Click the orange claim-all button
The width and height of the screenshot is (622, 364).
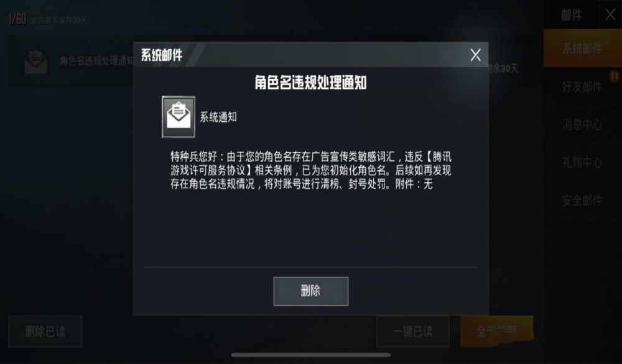pos(496,331)
